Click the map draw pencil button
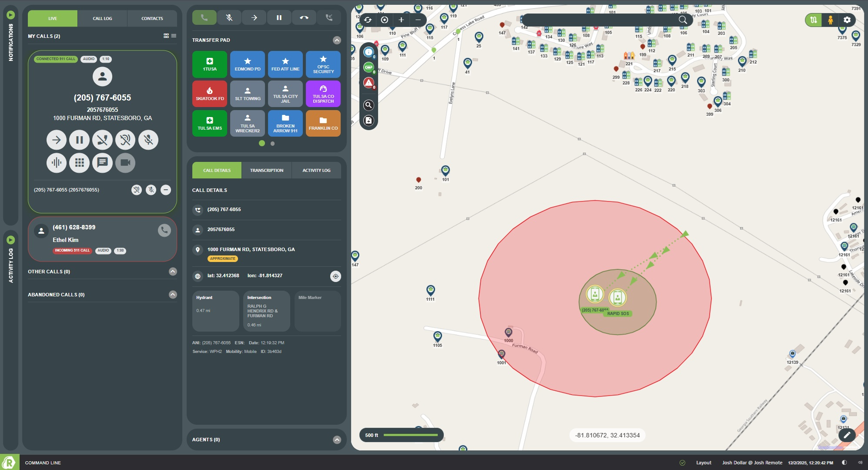 (847, 435)
